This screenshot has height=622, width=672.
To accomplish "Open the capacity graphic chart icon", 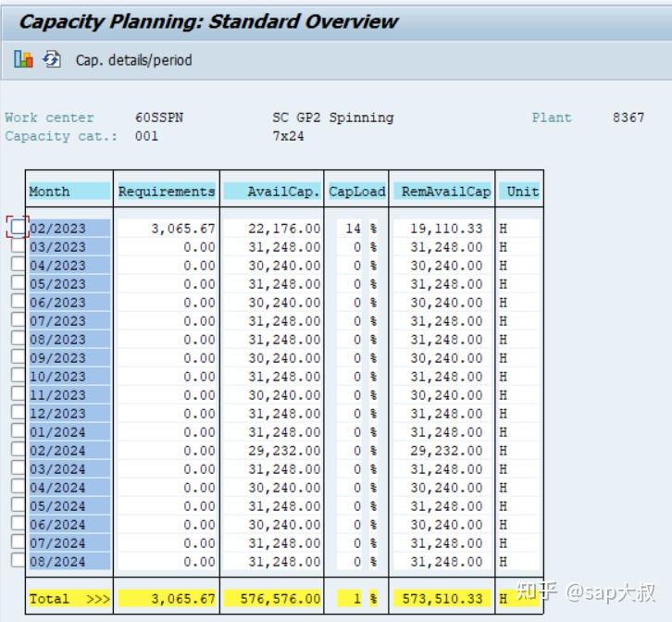I will coord(23,59).
